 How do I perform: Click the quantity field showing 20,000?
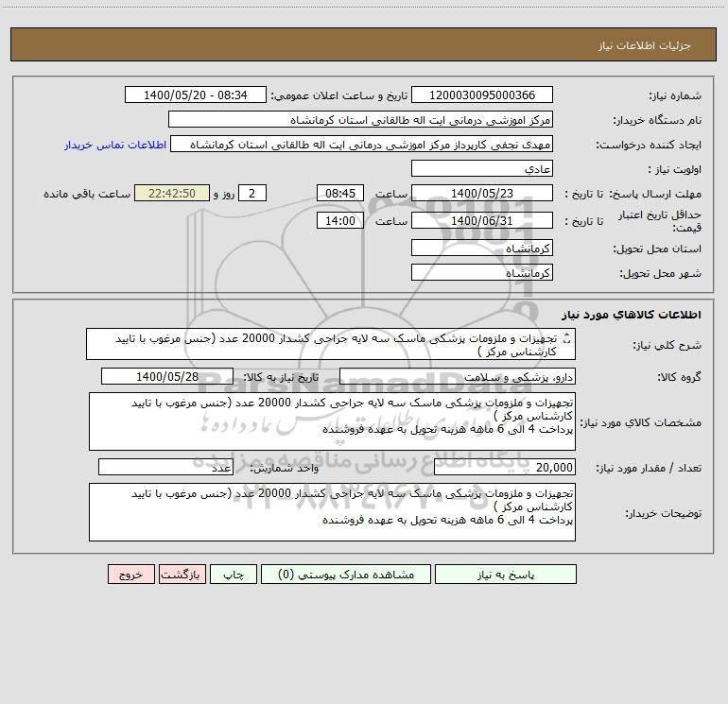point(505,467)
